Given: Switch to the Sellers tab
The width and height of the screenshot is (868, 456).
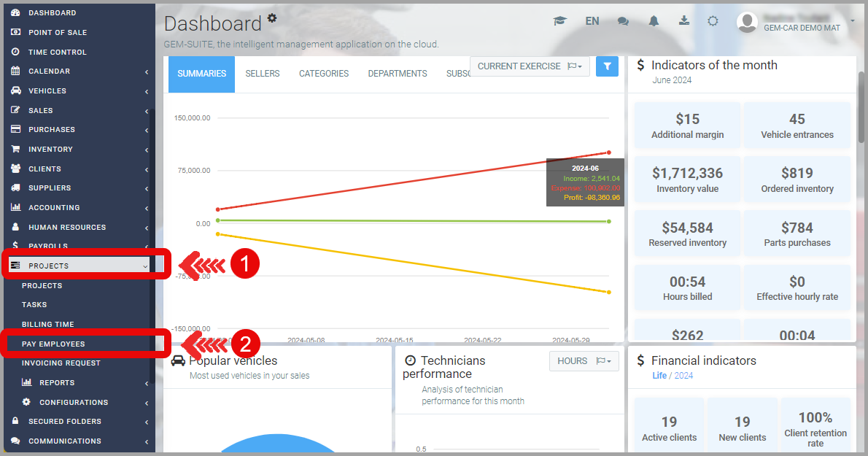Looking at the screenshot, I should point(263,74).
